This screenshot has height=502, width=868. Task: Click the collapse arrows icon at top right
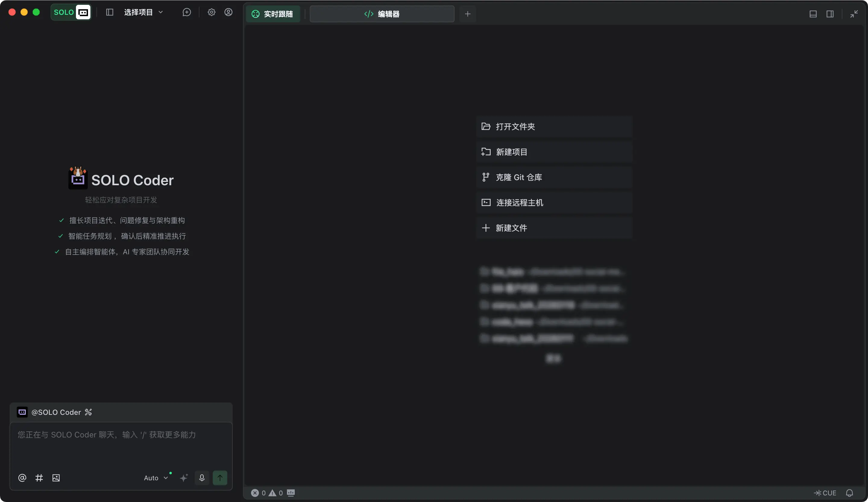pyautogui.click(x=854, y=14)
